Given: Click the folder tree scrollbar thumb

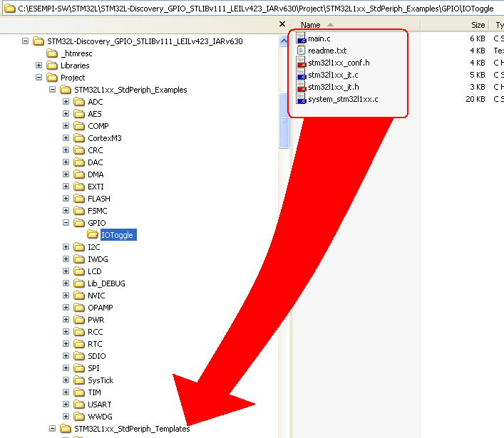Looking at the screenshot, I should [284, 121].
